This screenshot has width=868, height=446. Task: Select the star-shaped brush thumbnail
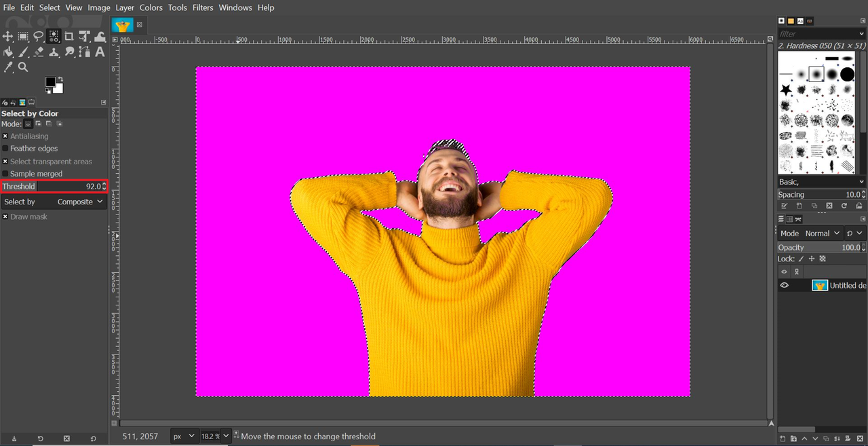click(786, 90)
